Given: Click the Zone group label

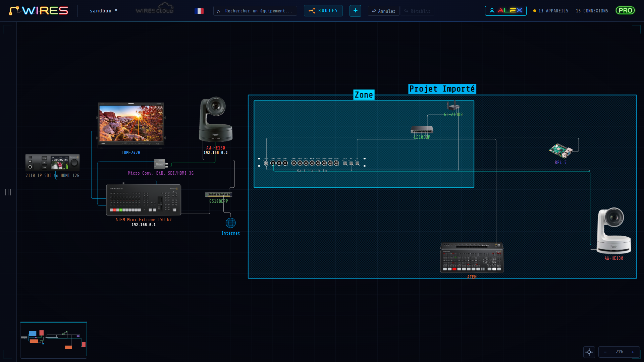Looking at the screenshot, I should point(364,95).
